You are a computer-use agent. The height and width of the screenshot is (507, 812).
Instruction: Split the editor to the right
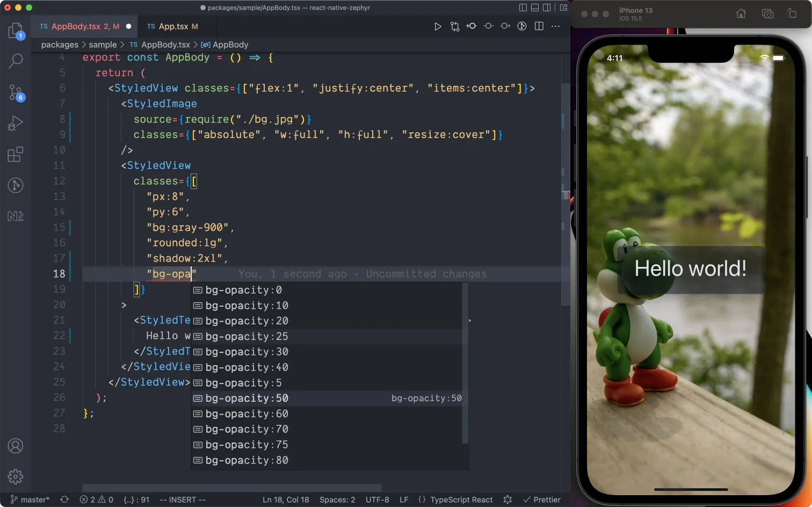point(539,26)
